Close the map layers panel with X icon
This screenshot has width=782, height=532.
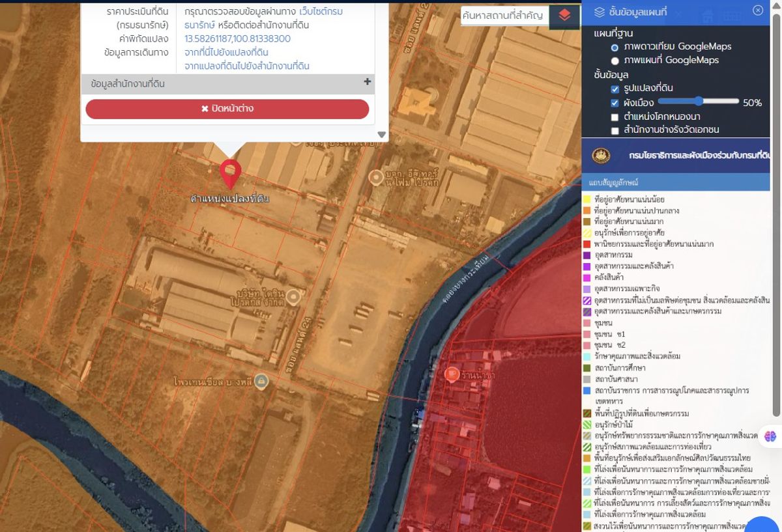tap(757, 10)
